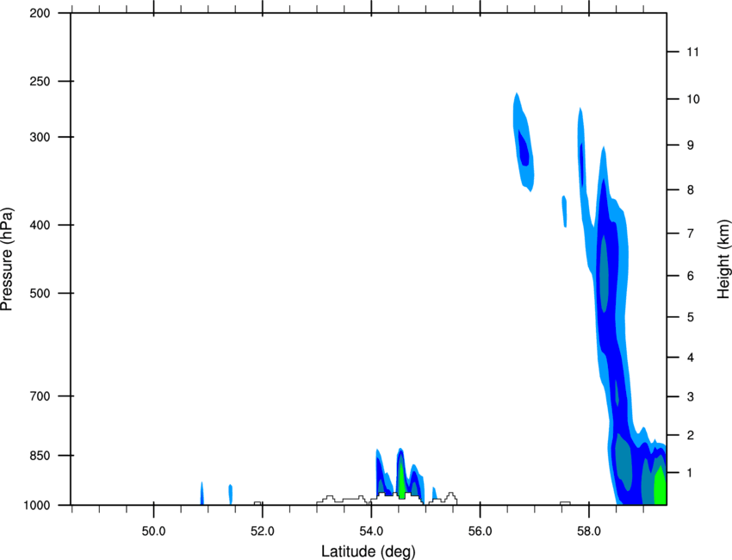
Task: Click the 56.0 latitude label
Action: click(x=481, y=532)
